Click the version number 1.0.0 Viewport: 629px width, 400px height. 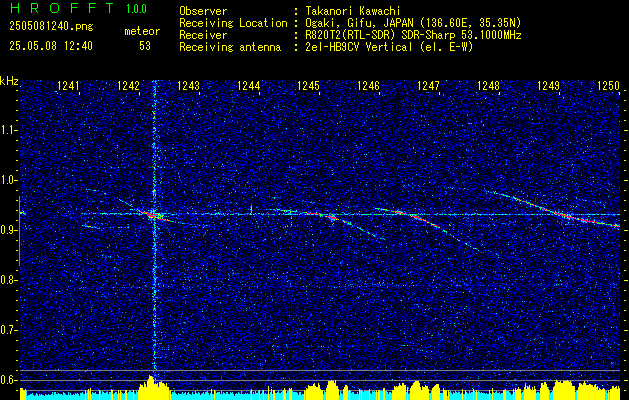(136, 9)
